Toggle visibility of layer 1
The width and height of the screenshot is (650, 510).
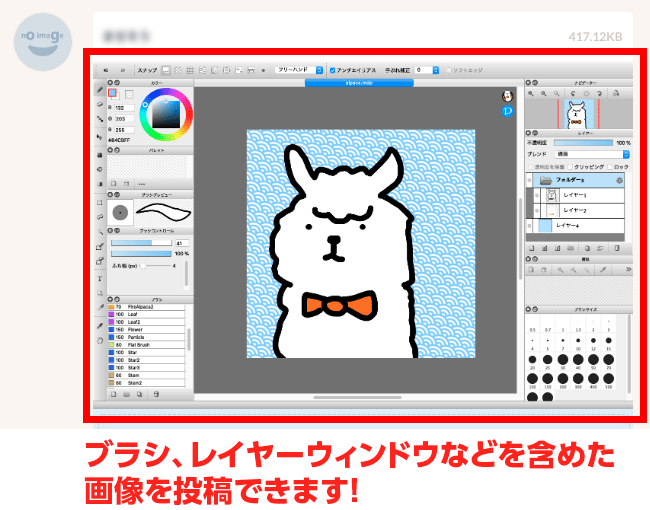537,195
